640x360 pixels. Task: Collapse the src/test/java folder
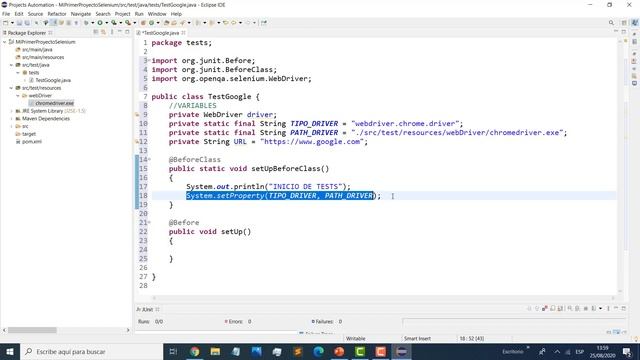[11, 65]
